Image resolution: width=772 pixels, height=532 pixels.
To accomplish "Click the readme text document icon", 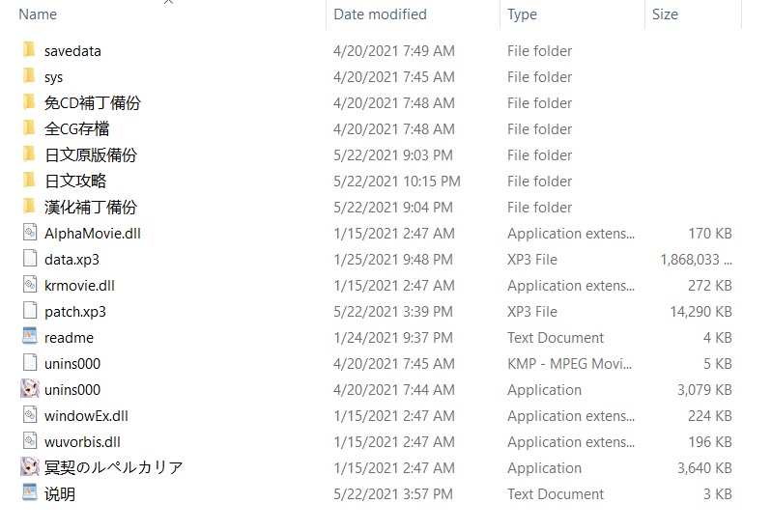I will click(x=30, y=337).
